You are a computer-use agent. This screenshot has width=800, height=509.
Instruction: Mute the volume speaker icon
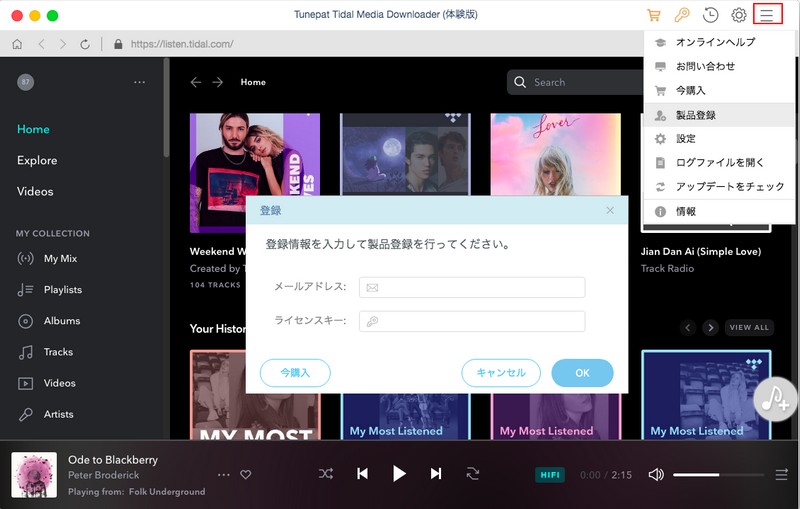(656, 475)
